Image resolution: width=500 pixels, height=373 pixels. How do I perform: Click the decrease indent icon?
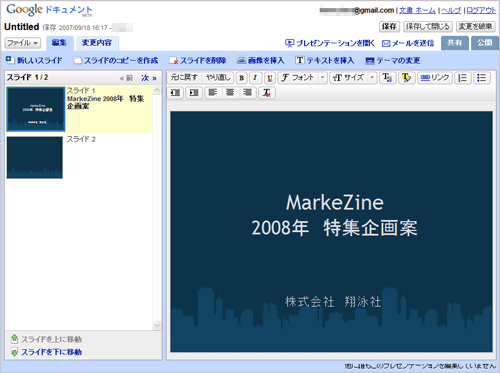175,93
